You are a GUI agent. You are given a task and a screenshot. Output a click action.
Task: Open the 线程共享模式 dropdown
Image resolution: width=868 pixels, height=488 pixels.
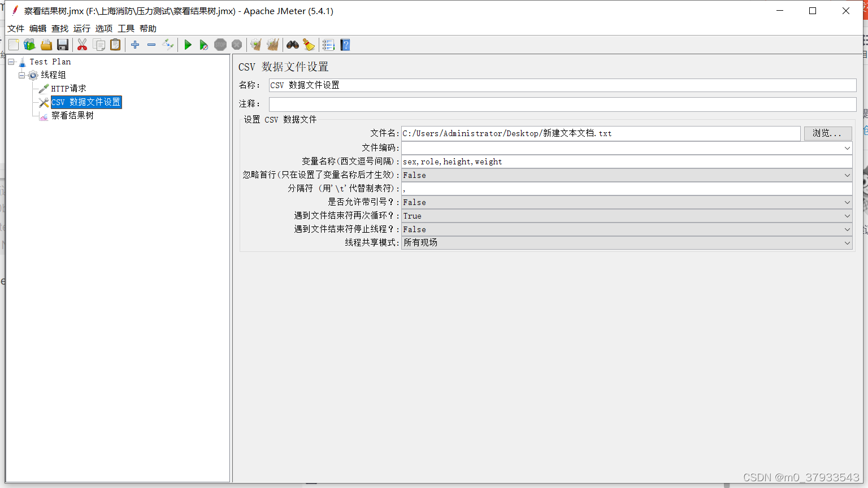click(627, 243)
